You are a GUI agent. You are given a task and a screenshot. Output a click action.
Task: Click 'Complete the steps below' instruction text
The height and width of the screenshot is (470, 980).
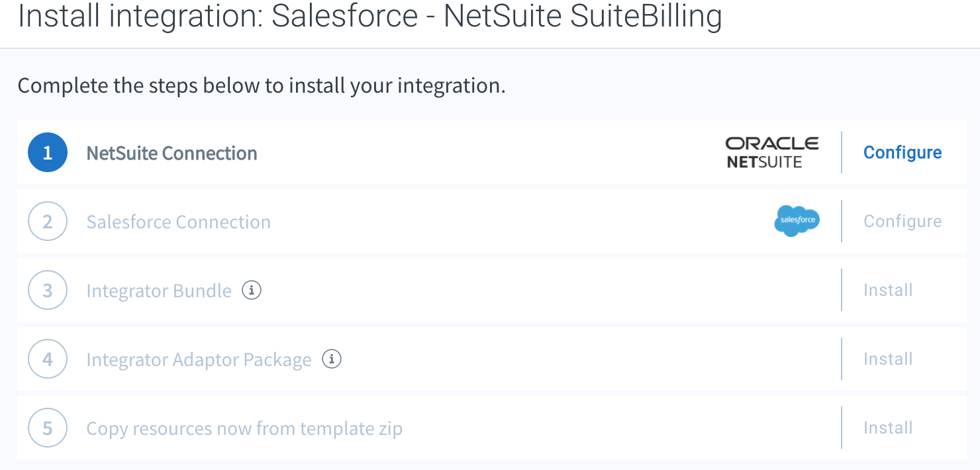(x=262, y=85)
